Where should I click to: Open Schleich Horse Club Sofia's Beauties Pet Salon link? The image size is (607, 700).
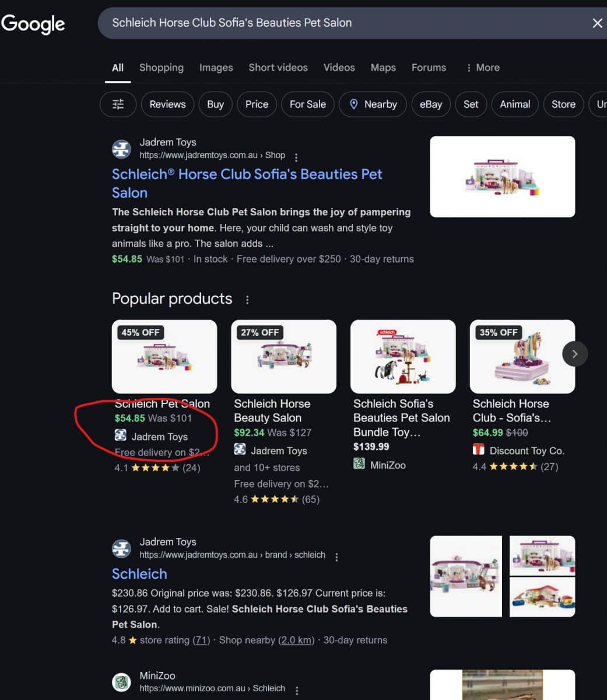click(247, 183)
